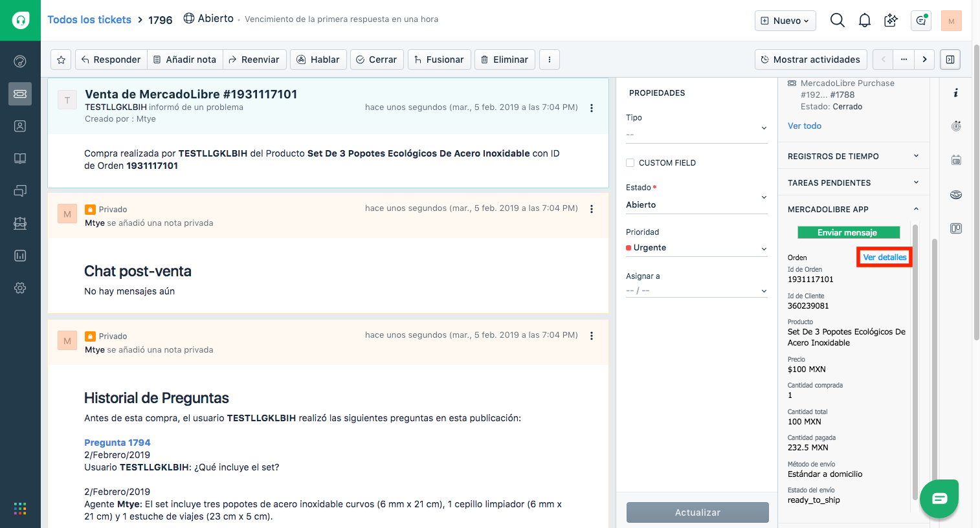Open the floating green chat widget
Screen dimensions: 980x528
tap(939, 498)
